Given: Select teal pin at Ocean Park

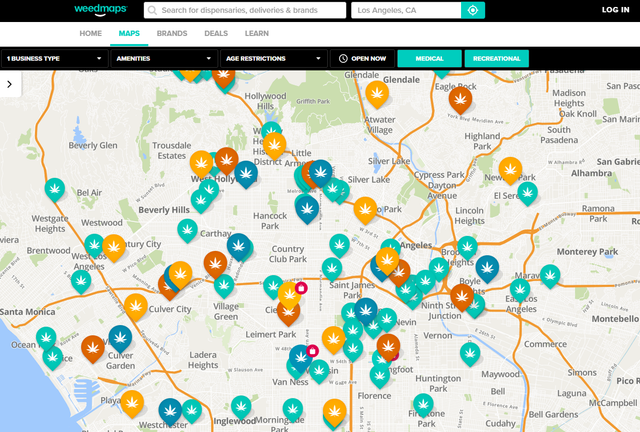Looking at the screenshot, I should pos(46,338).
